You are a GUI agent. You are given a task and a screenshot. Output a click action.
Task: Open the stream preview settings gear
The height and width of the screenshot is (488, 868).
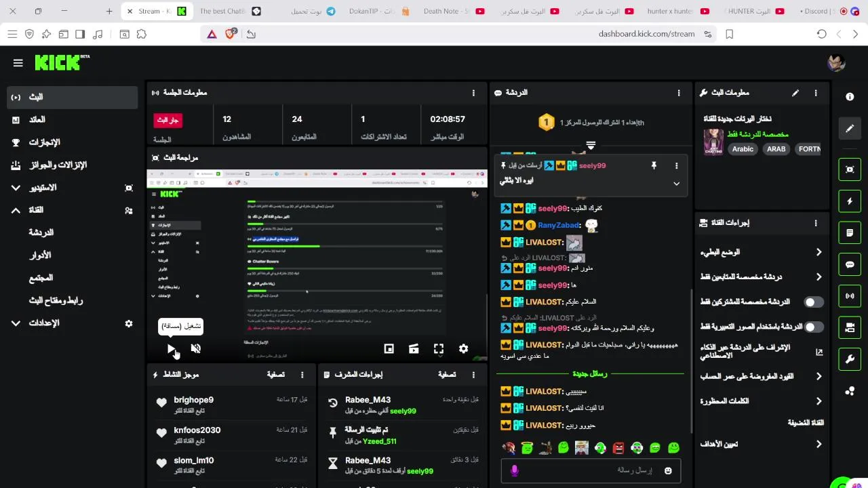[463, 348]
